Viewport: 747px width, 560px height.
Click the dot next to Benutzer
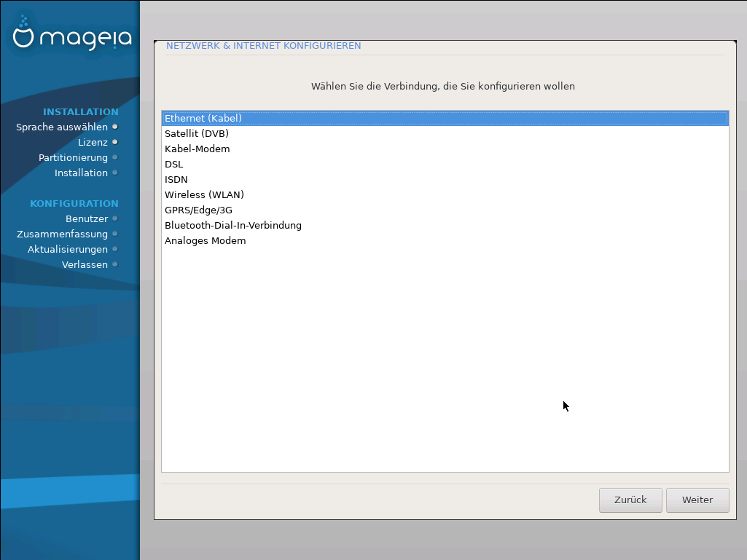point(115,218)
